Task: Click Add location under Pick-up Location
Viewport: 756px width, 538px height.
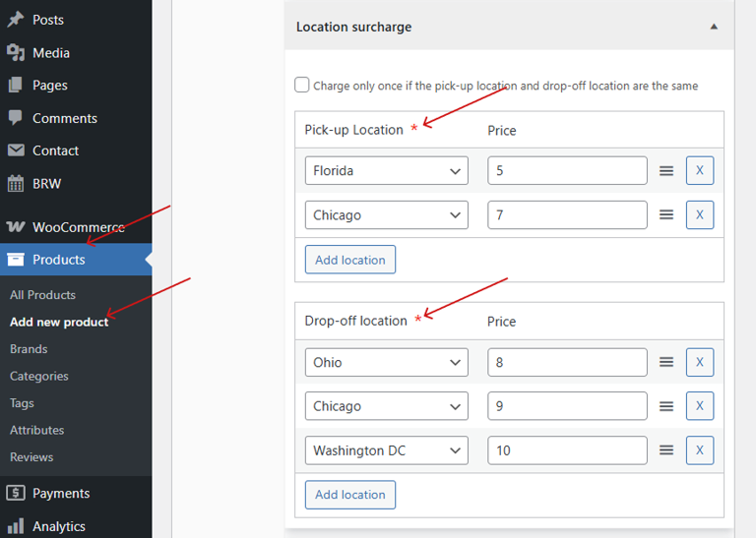Action: [x=349, y=260]
